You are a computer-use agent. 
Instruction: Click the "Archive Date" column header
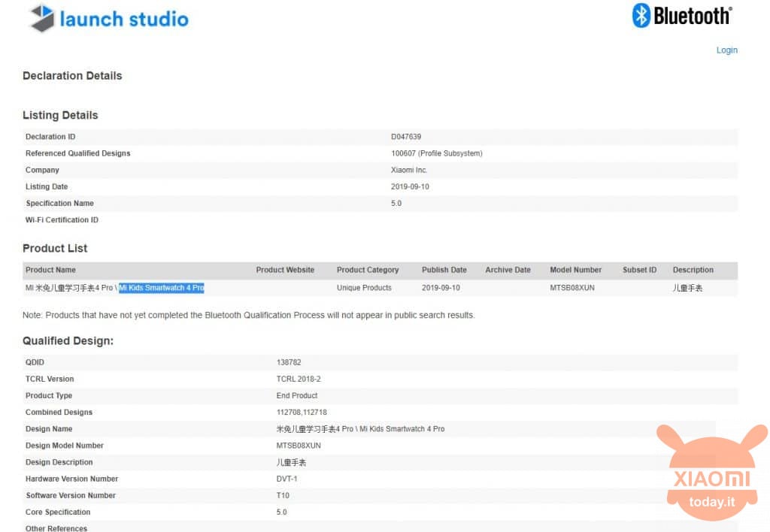pos(508,270)
